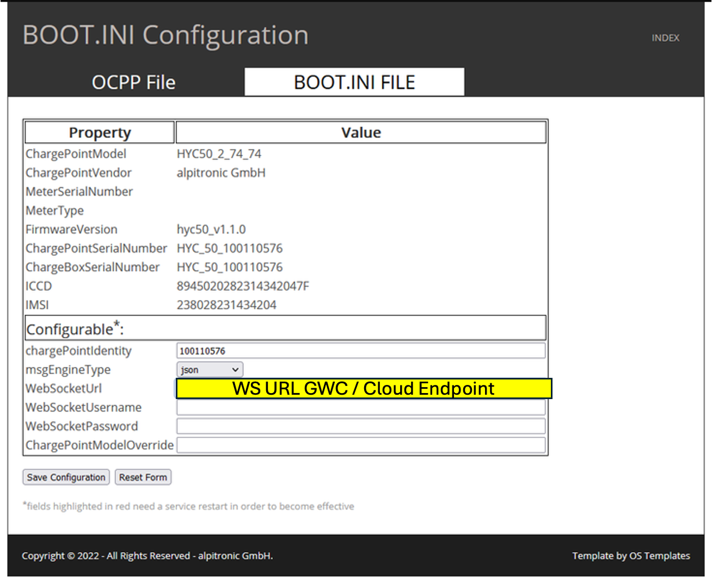Switch to the OCPP File tab
The width and height of the screenshot is (712, 588).
coord(133,82)
